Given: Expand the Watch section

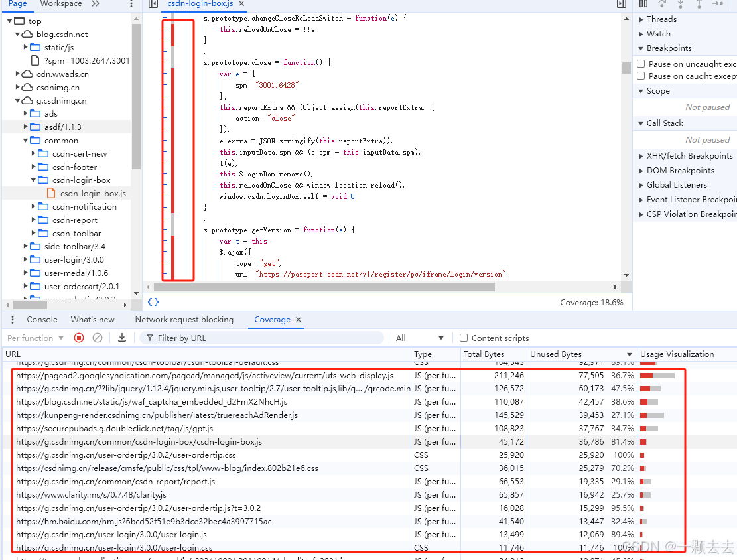Looking at the screenshot, I should (641, 34).
